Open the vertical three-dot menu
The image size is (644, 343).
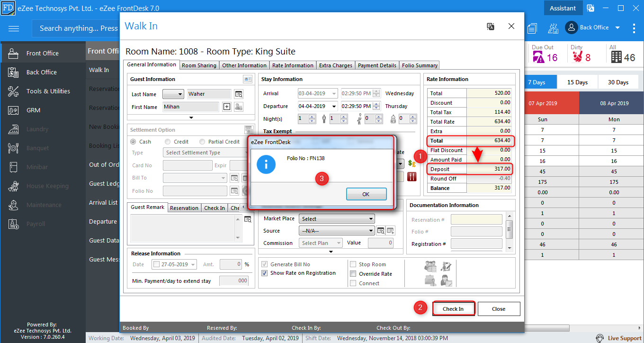634,28
